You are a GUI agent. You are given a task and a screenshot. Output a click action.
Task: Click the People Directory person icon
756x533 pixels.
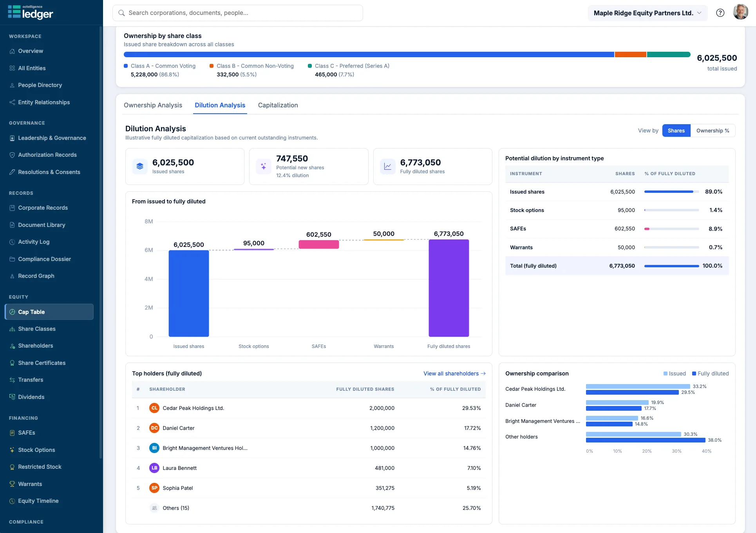(12, 85)
